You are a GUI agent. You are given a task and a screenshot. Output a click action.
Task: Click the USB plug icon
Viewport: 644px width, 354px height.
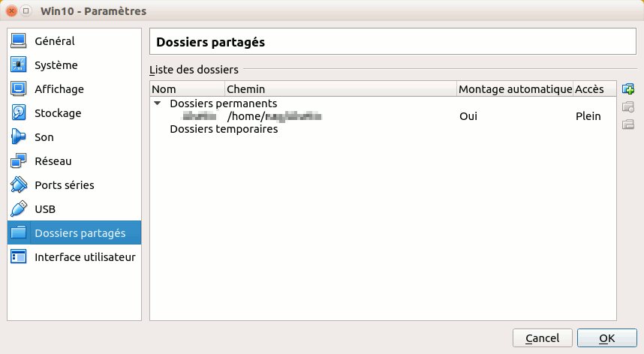click(x=19, y=208)
